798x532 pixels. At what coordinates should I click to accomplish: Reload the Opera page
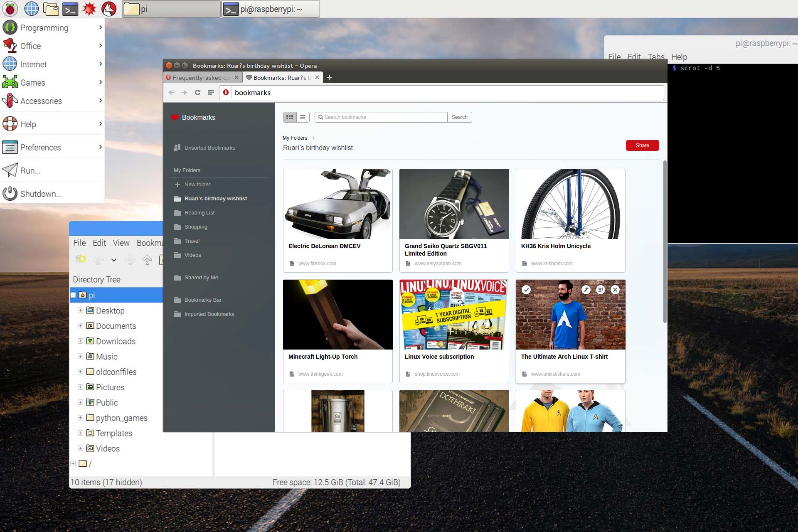coord(198,93)
